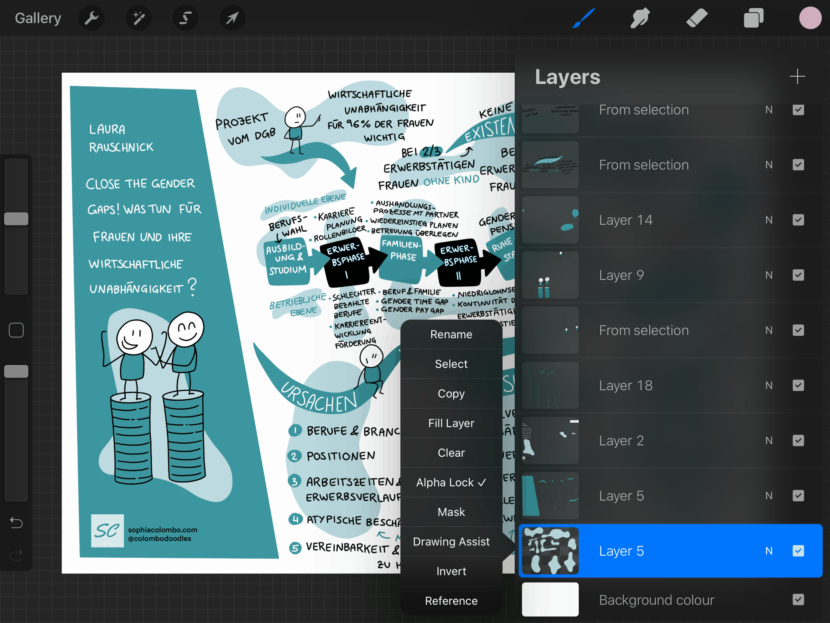Select the Smudge tool
This screenshot has height=623, width=830.
[640, 18]
